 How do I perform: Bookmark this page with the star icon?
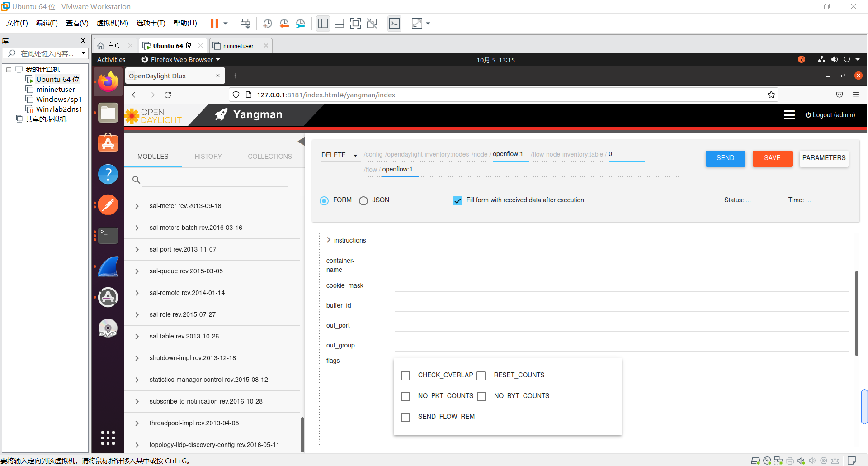[x=771, y=95]
